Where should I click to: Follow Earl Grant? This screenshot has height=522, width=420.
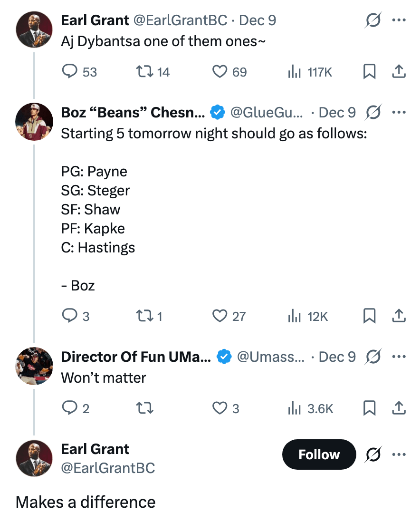319,454
